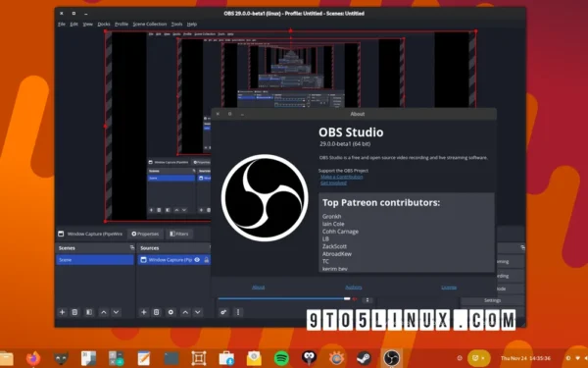Click AbroadKew in contributors list

[337, 254]
